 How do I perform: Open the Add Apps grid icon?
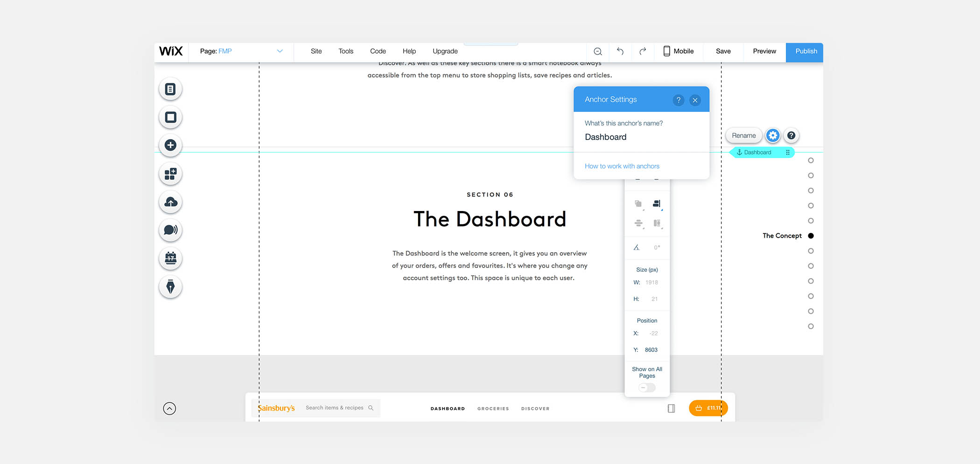[x=170, y=174]
